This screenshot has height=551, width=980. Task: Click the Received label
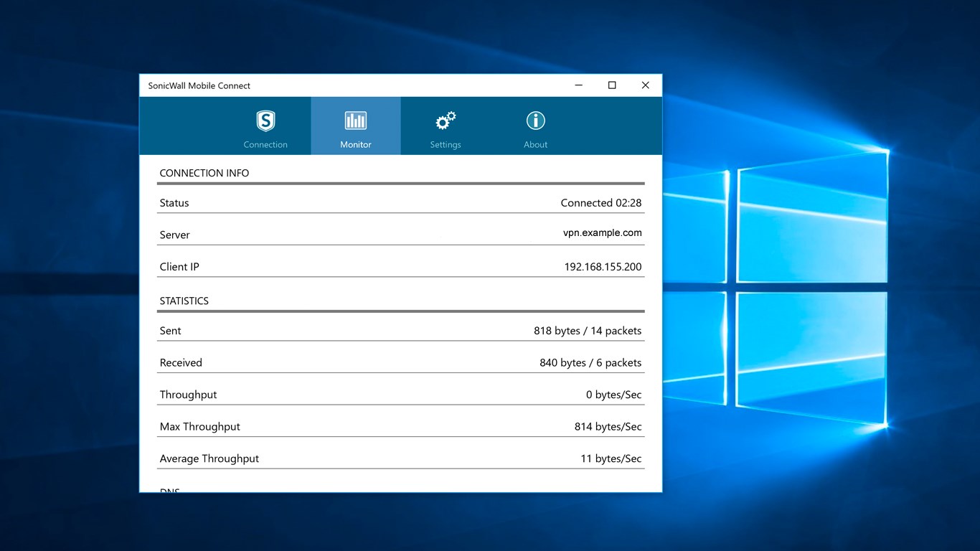(x=181, y=363)
